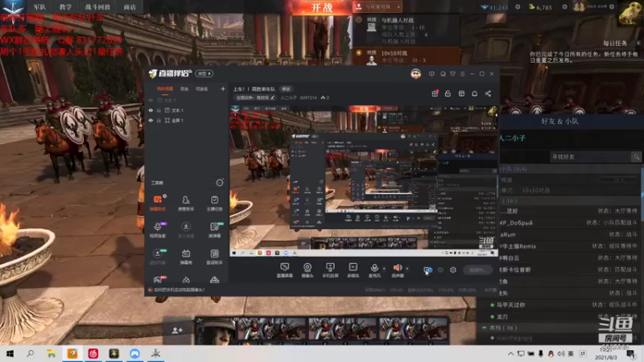Click the unlock padlock icon above the preview
Screen dimensions: 644x362
click(x=448, y=93)
